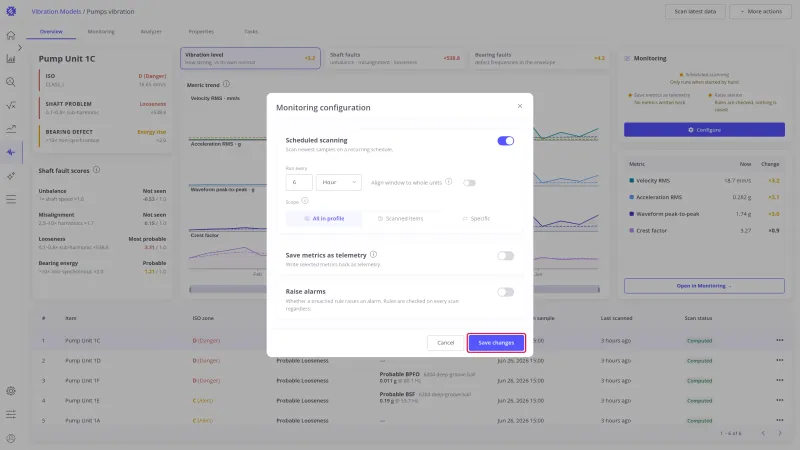Click info icon next to Scope
This screenshot has height=450, width=800.
tap(305, 201)
